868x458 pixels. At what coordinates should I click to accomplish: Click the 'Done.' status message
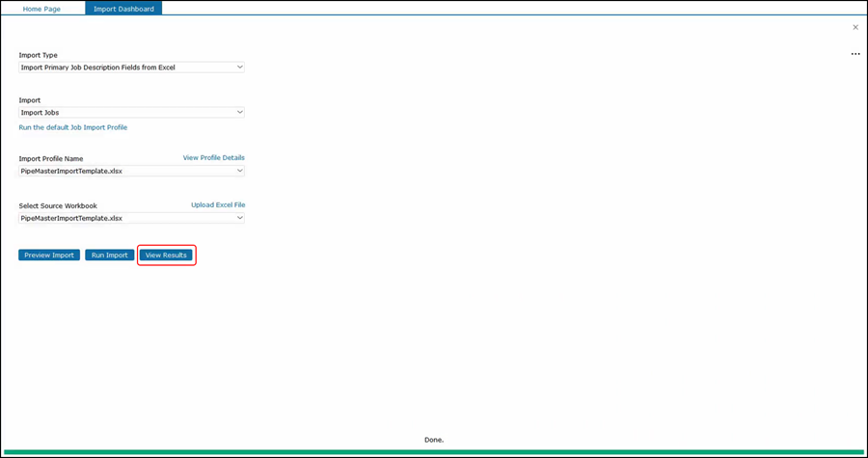pos(434,440)
